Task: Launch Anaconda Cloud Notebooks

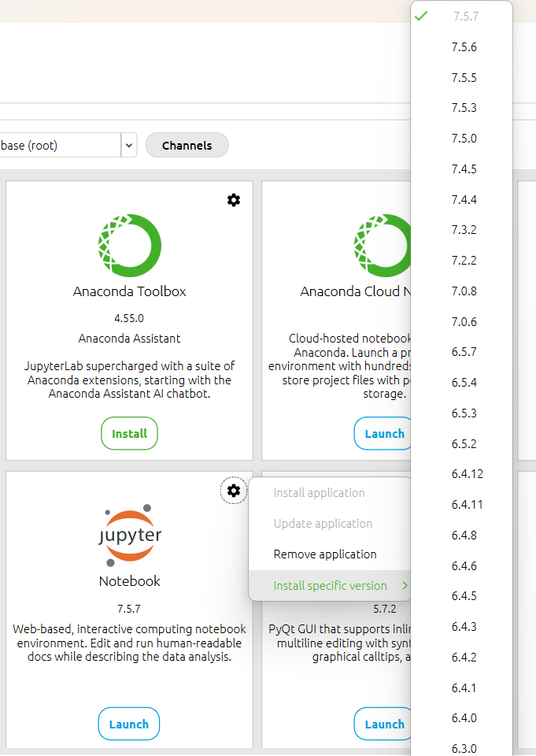Action: click(x=383, y=433)
